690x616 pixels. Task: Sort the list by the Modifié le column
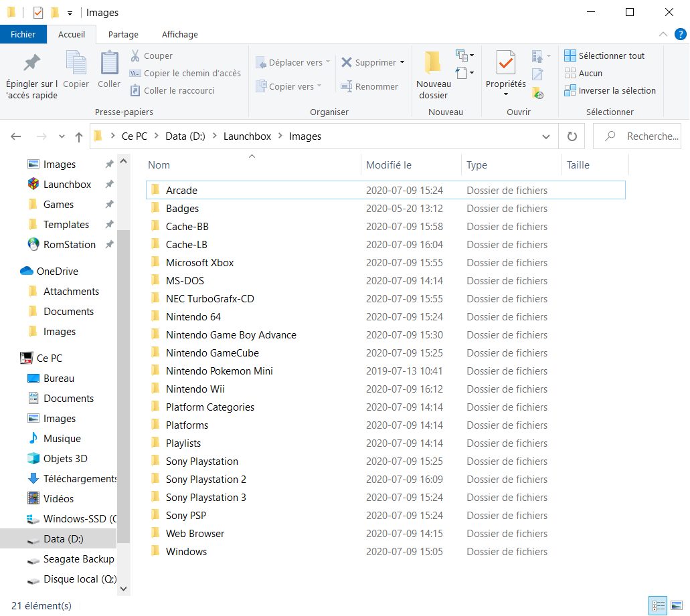point(411,165)
